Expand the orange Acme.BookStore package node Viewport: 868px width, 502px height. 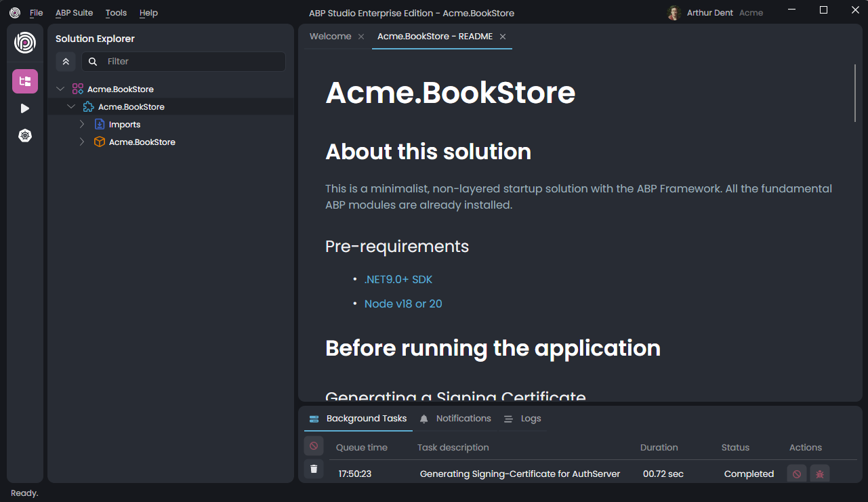pyautogui.click(x=81, y=142)
